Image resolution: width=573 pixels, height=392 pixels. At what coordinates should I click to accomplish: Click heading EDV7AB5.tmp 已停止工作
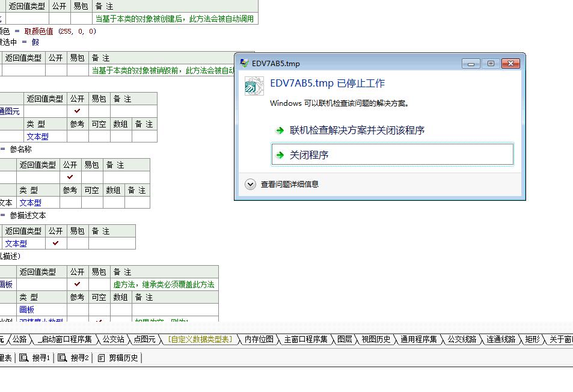[x=328, y=84]
